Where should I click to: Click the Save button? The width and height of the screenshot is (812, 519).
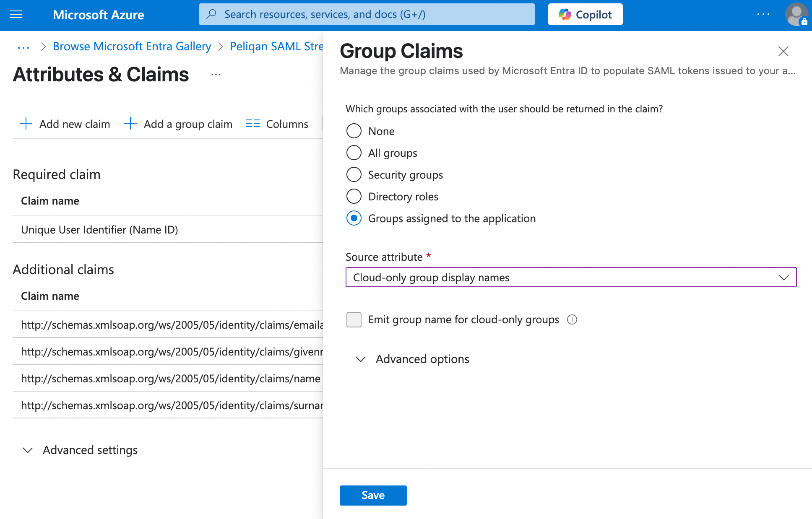[x=373, y=495]
